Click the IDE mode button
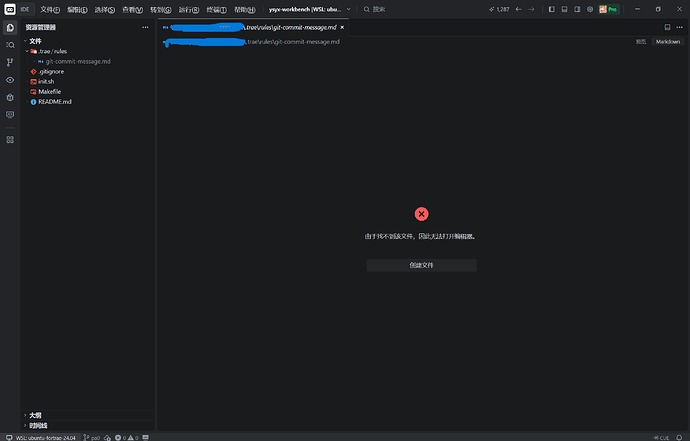The height and width of the screenshot is (441, 690). coord(25,9)
